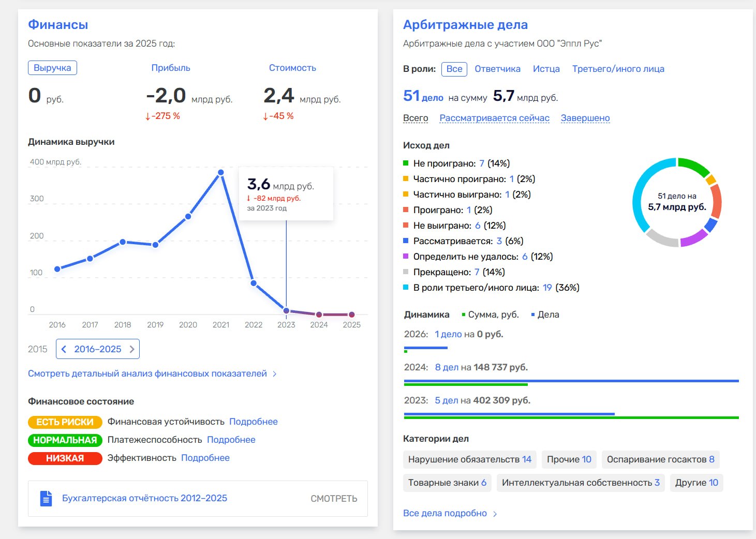This screenshot has width=756, height=539.
Task: Open Нарушение обязательств 14 category chip
Action: 470,459
